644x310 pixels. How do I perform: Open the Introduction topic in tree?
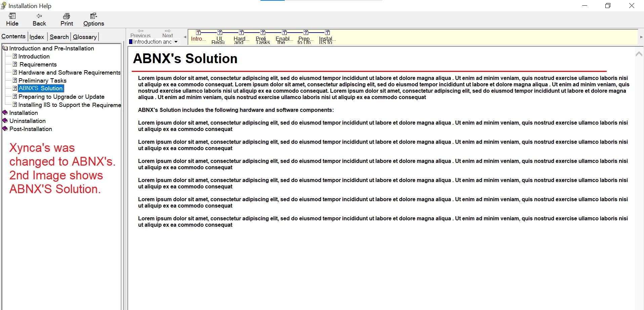pyautogui.click(x=34, y=56)
